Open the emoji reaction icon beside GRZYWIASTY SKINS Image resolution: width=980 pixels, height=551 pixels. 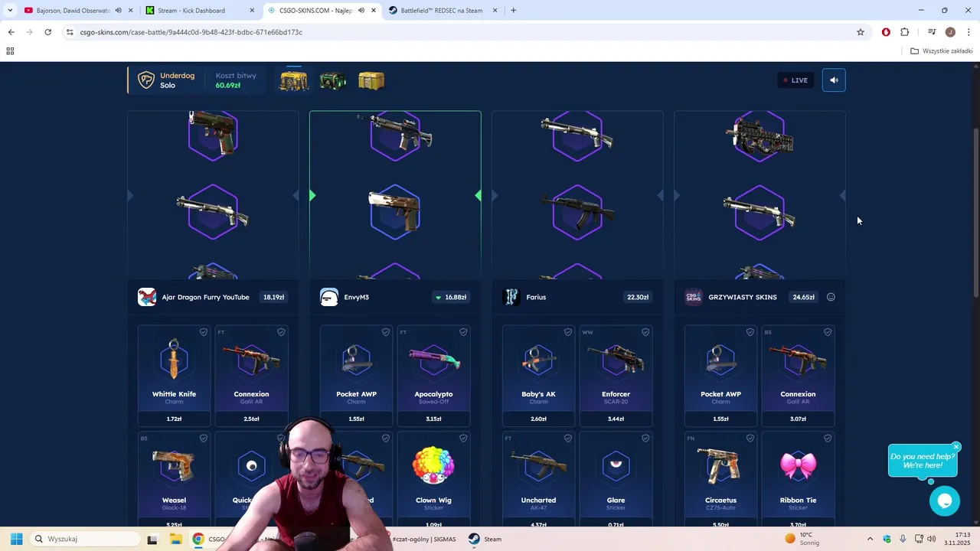(x=831, y=297)
